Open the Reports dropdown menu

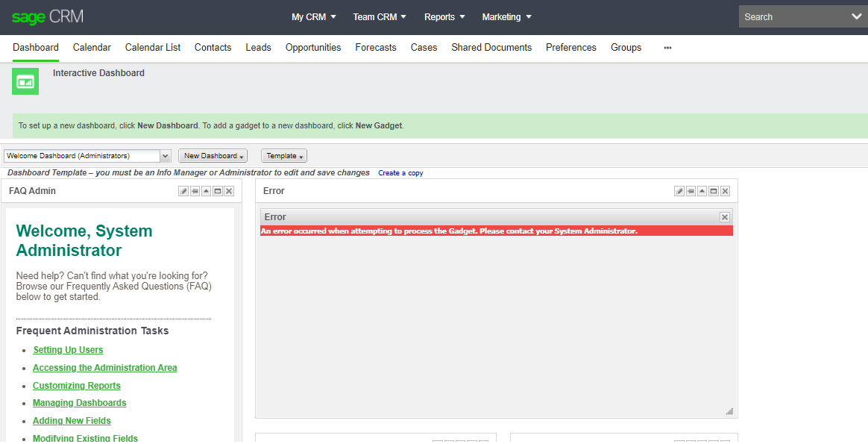[x=444, y=17]
